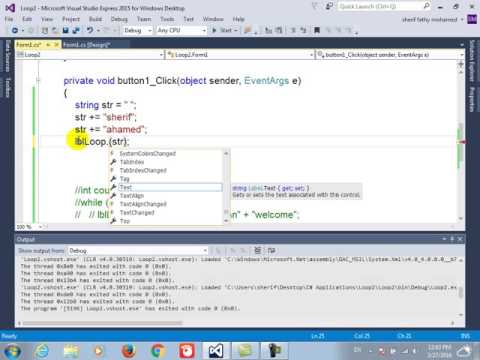The height and width of the screenshot is (360, 480).
Task: Open the solution configurations Debug dropdown
Action: click(x=138, y=30)
